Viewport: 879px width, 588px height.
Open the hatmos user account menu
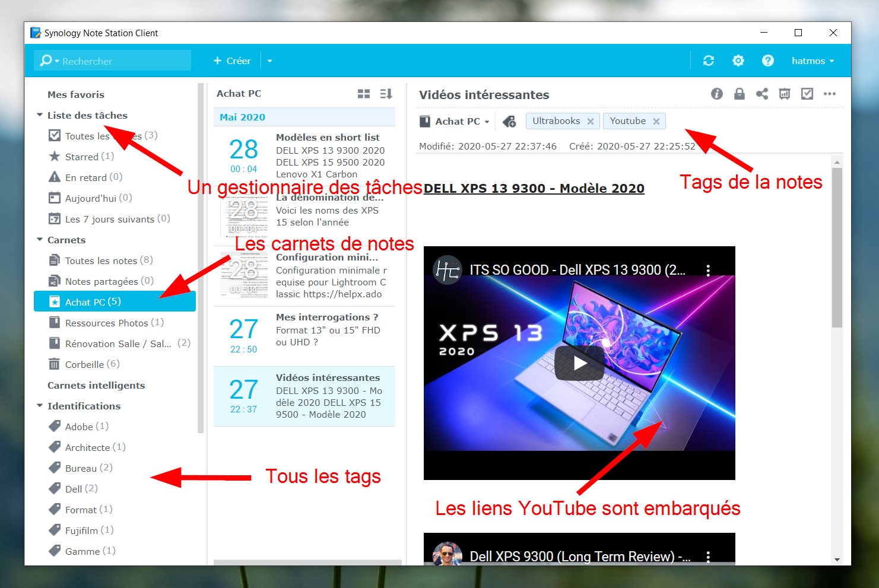click(813, 61)
